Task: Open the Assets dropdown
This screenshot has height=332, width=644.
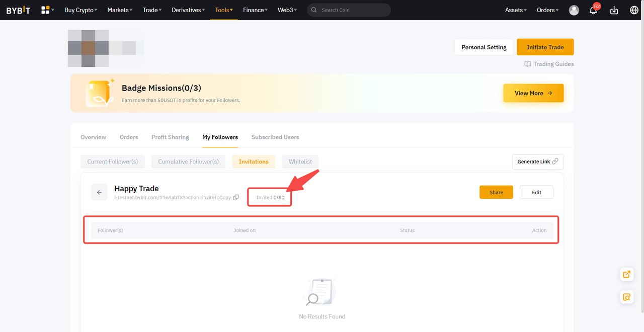Action: (516, 10)
